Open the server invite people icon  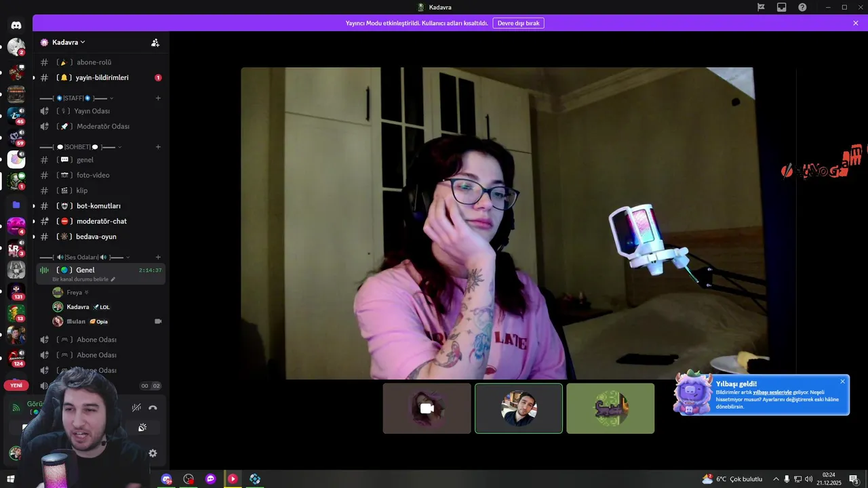[x=155, y=42]
